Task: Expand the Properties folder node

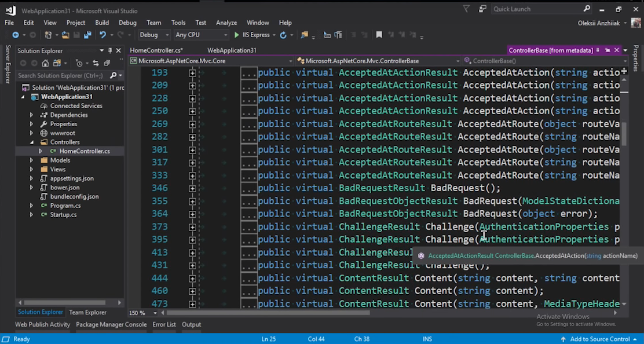Action: (31, 124)
